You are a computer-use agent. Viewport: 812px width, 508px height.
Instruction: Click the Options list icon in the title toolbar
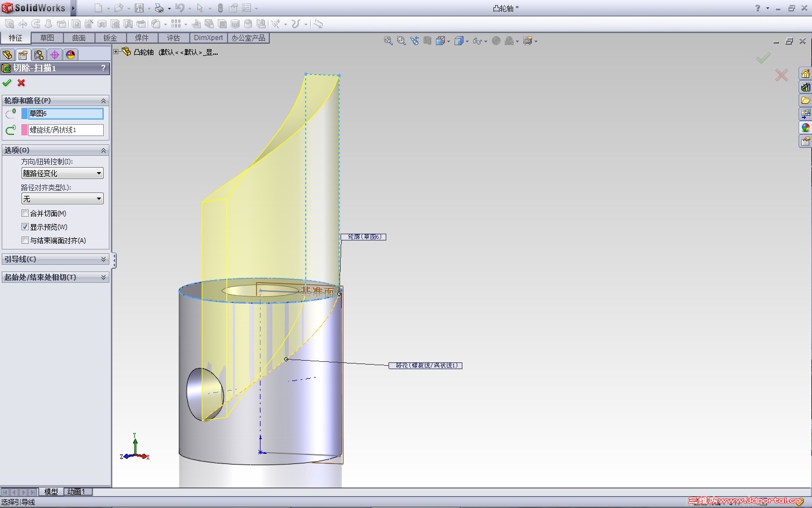coord(246,8)
